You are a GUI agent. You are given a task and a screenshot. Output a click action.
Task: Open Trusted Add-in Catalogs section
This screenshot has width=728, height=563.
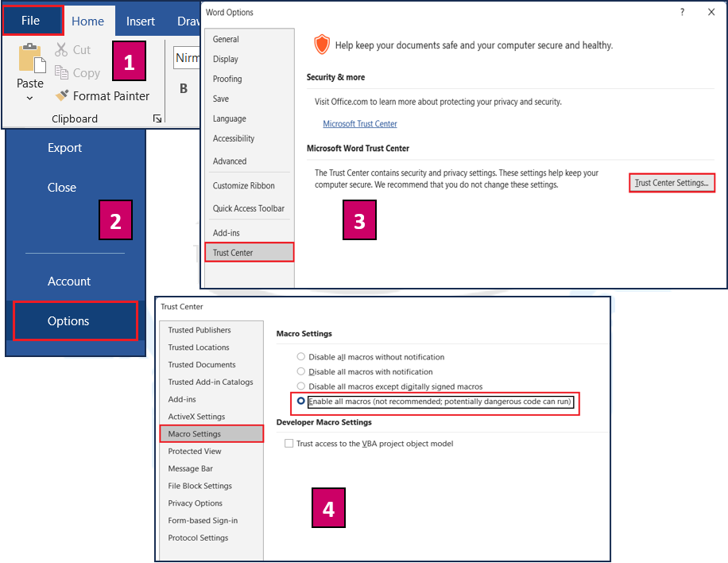click(x=211, y=382)
